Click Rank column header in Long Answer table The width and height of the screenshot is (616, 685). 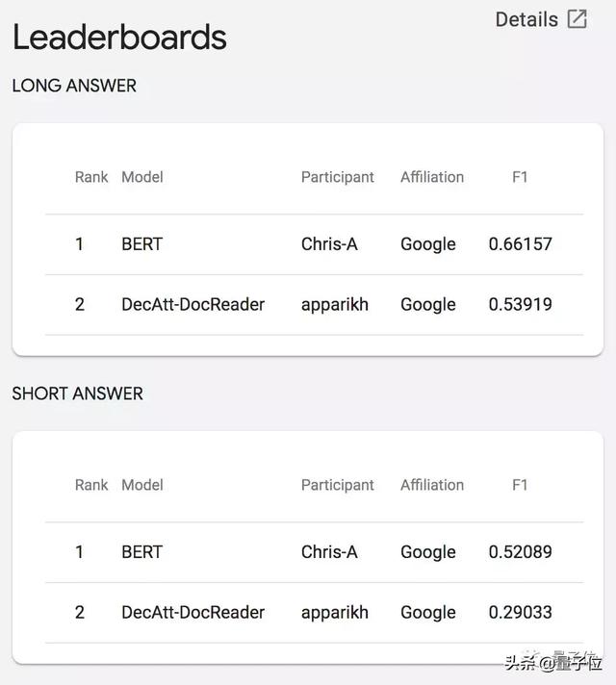(x=91, y=177)
